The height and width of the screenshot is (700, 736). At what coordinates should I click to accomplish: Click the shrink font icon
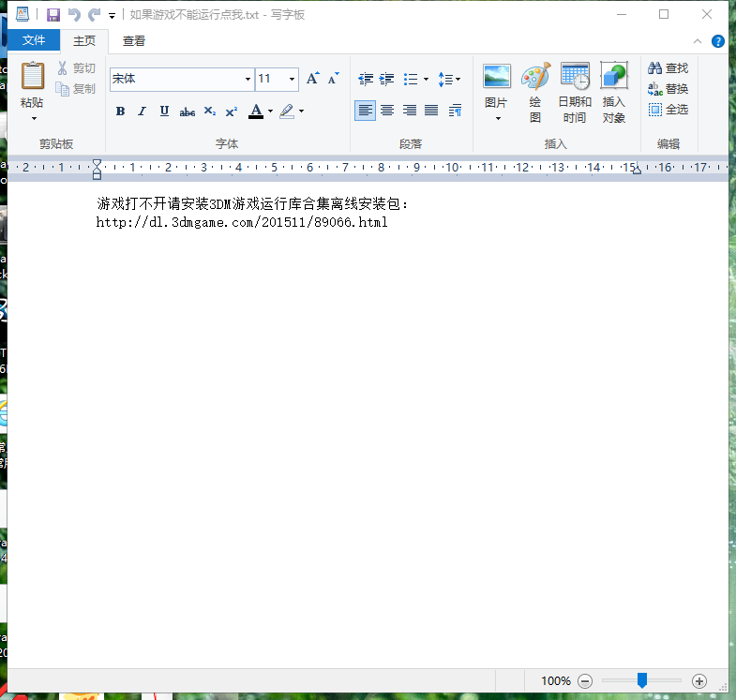point(333,79)
